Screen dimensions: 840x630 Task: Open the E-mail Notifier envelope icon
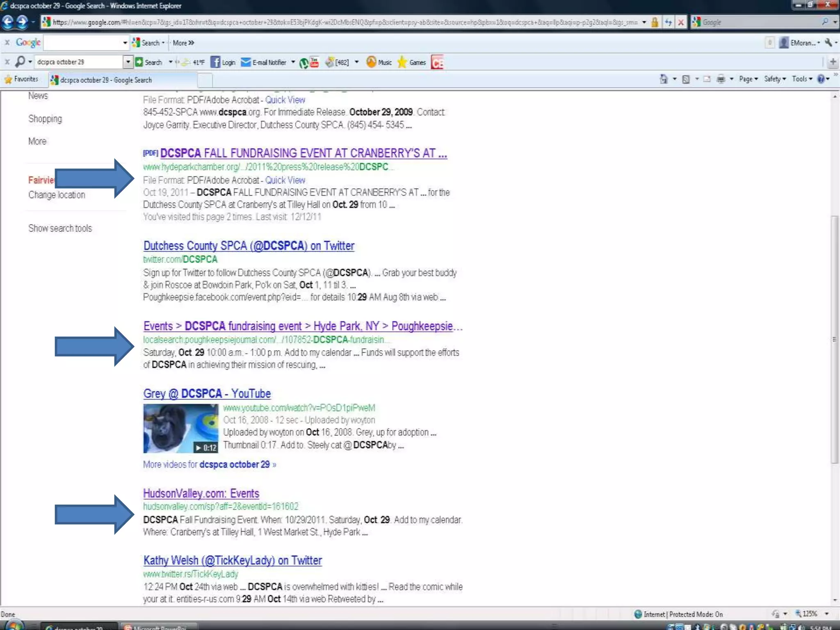[x=246, y=62]
